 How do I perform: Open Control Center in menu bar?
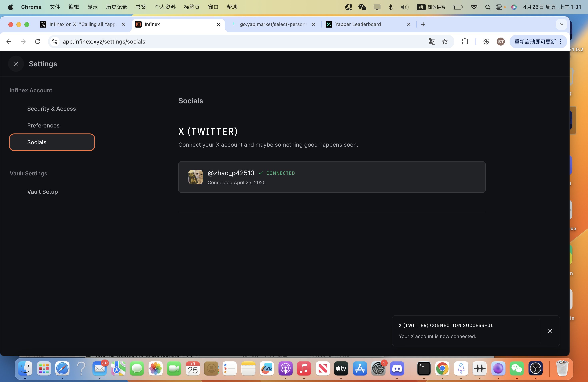499,7
